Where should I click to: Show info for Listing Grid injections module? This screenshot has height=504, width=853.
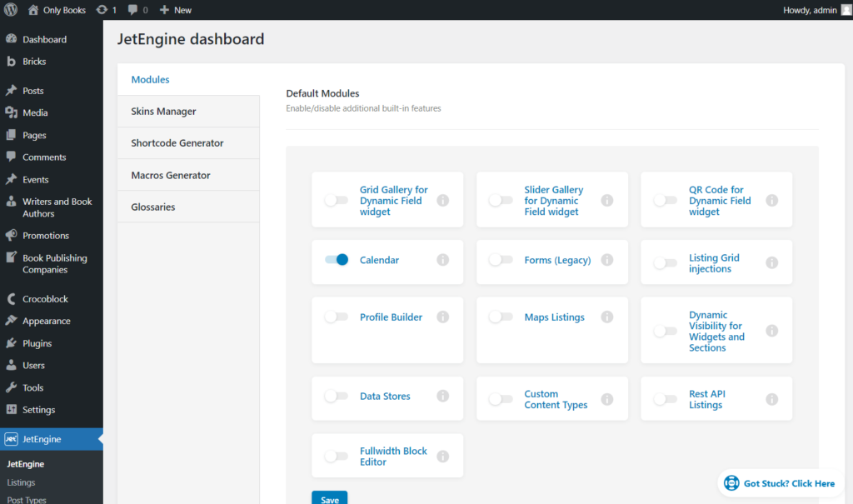(x=772, y=263)
